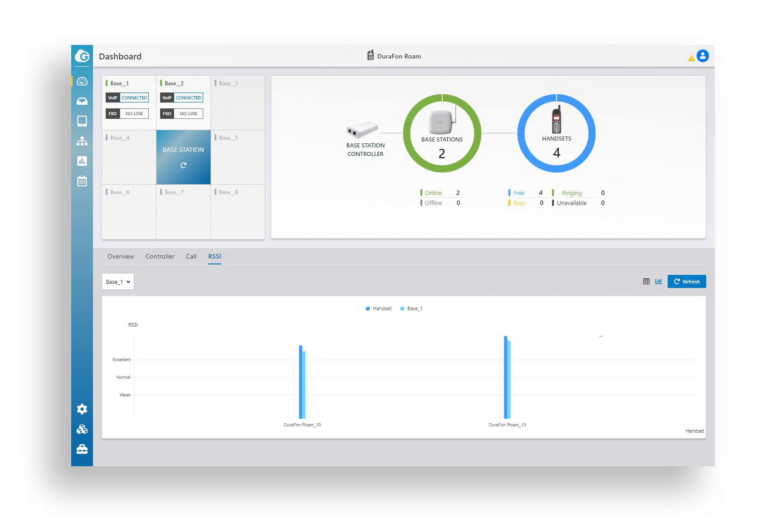The width and height of the screenshot is (762, 532).
Task: Switch RSSI view to bar chart
Action: [659, 282]
